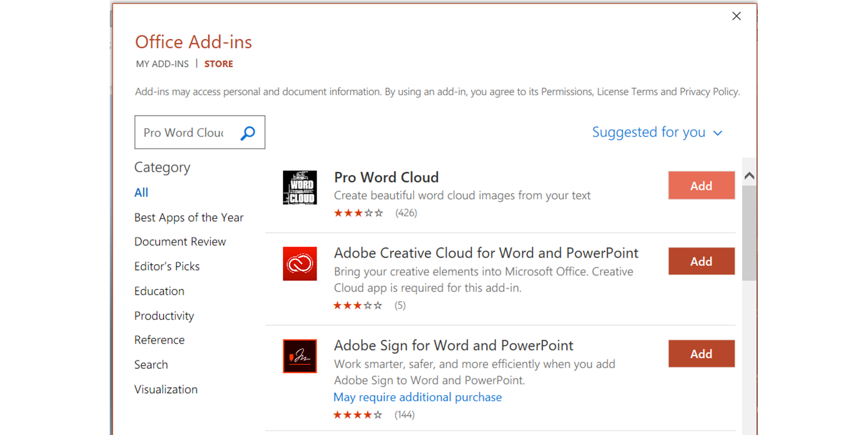Select the Education category

[x=159, y=291]
